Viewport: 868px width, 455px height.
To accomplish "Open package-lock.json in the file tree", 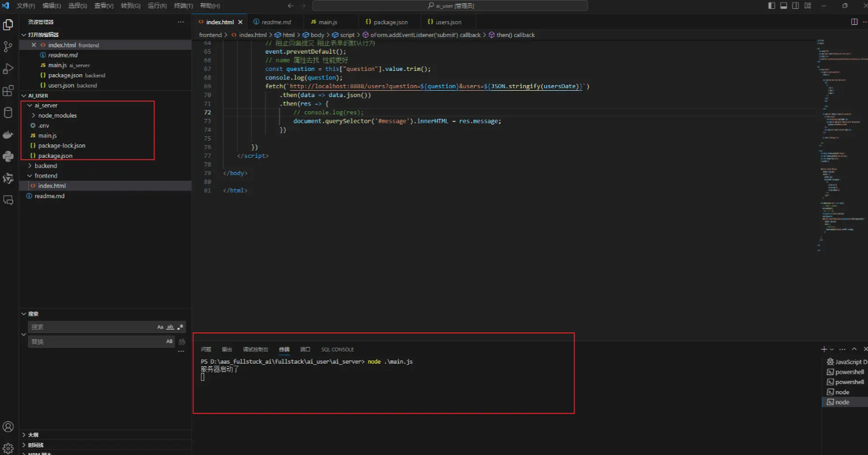I will point(61,146).
